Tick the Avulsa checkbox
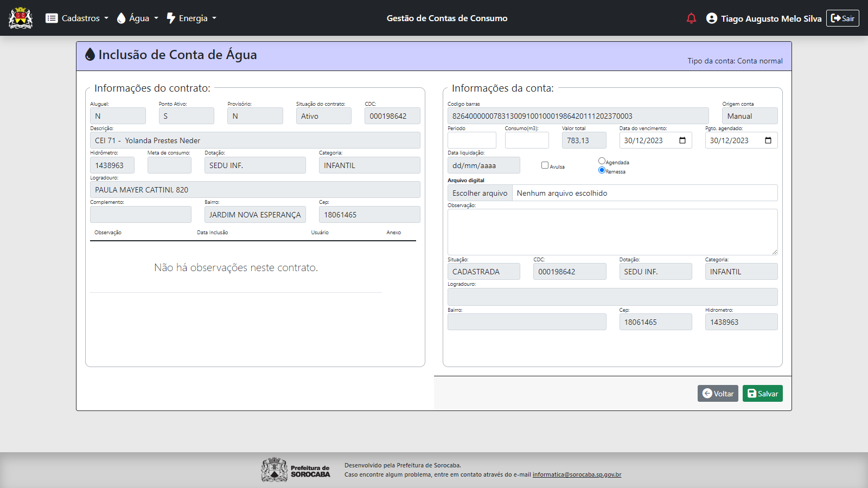Screen dimensions: 868x488 point(545,165)
